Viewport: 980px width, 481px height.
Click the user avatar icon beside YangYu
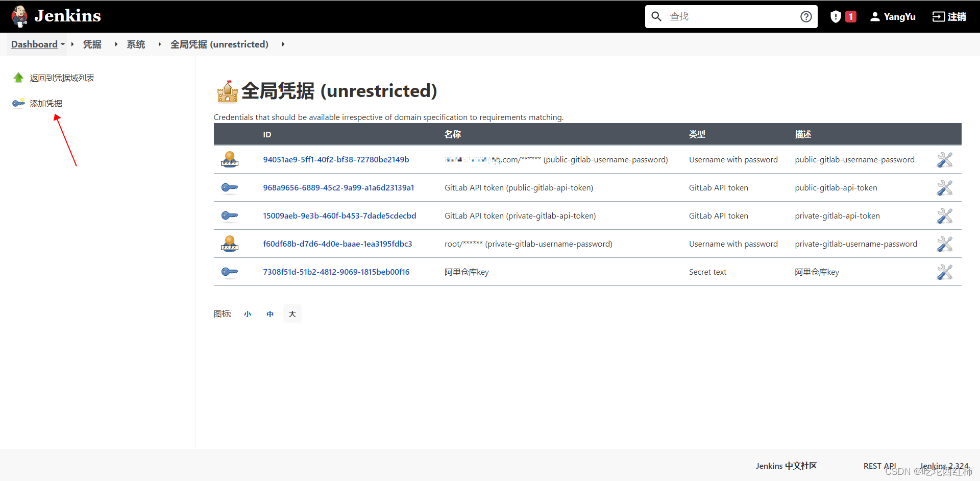pos(875,16)
